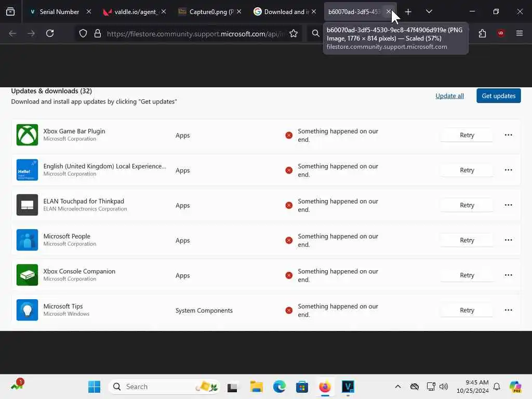532x399 pixels.
Task: Open tracking protection shield icon
Action: pyautogui.click(x=83, y=33)
